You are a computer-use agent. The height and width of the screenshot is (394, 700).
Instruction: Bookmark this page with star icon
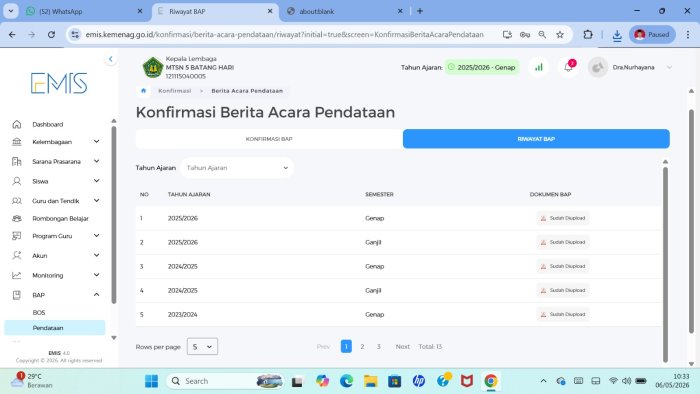(560, 34)
